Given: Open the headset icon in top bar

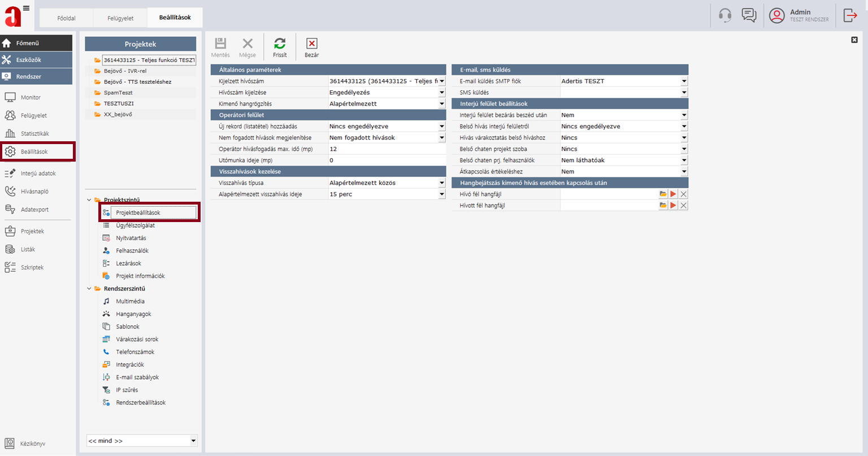Looking at the screenshot, I should point(725,16).
